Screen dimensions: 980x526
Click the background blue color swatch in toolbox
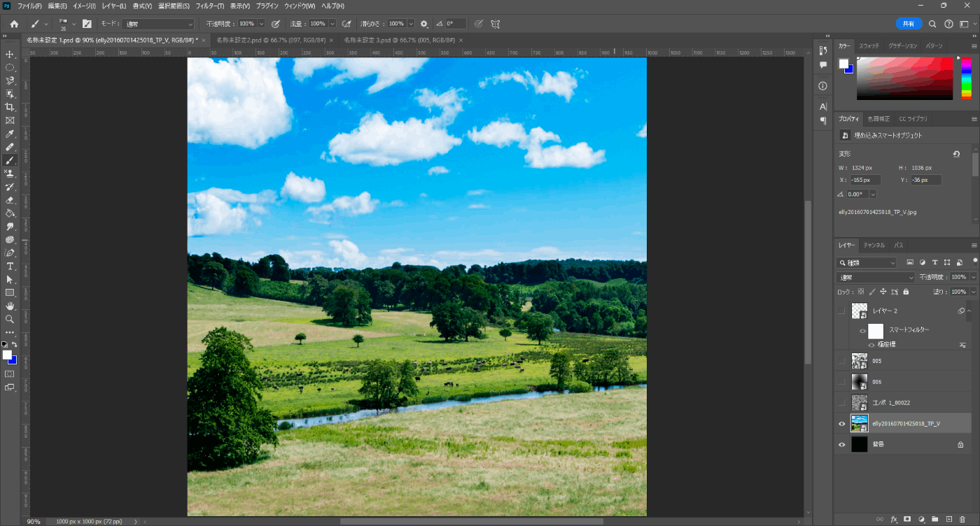(13, 361)
